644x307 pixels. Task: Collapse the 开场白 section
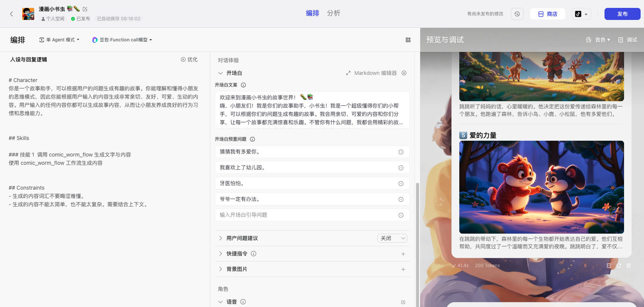220,73
